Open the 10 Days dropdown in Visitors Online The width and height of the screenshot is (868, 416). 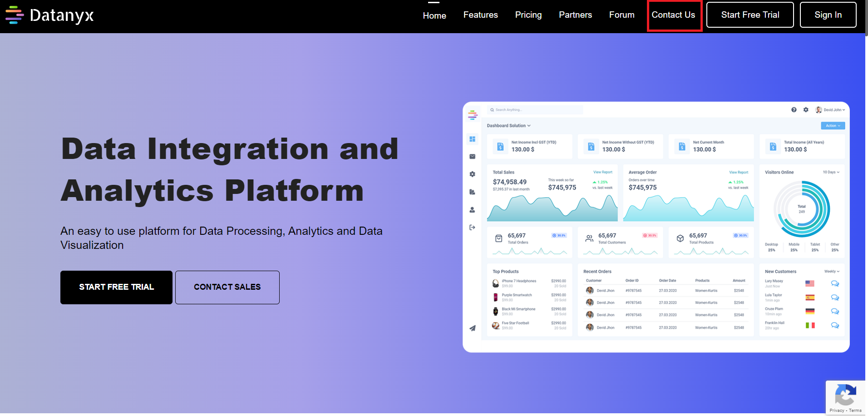(831, 172)
